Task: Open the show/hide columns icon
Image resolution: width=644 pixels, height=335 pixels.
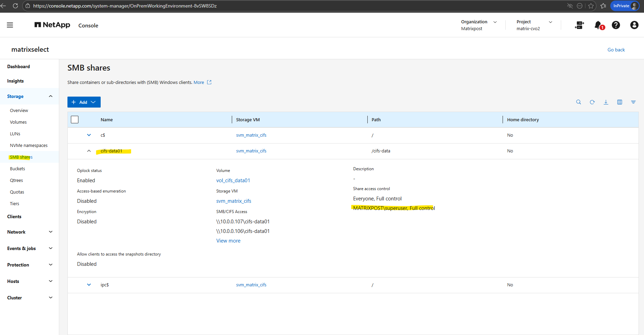Action: tap(620, 102)
